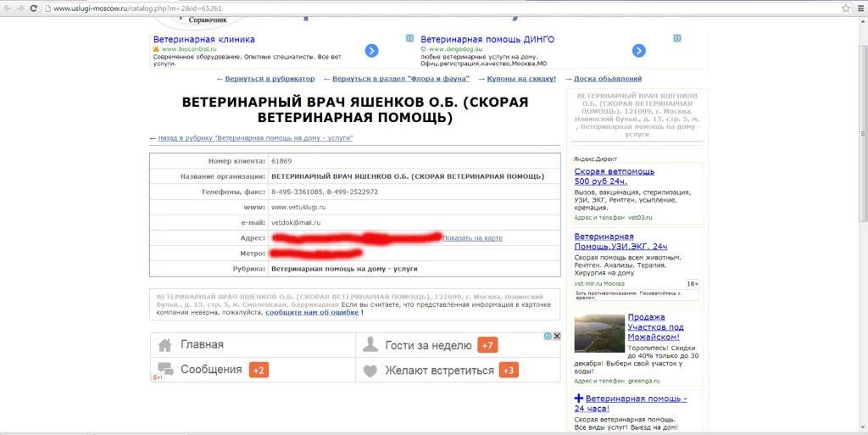Click the Справочник logo text
Viewport: 868px width, 435px height.
pos(209,20)
